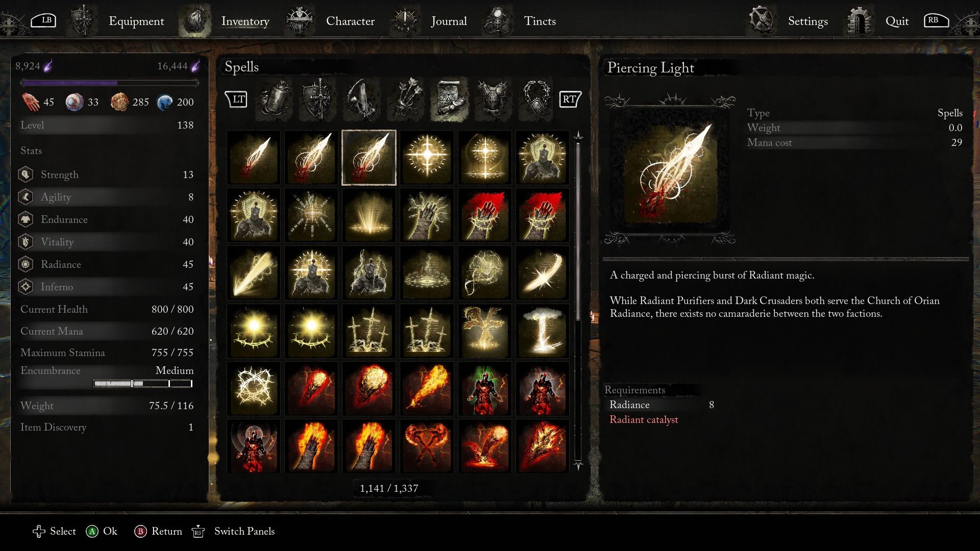Pick the glowing tree spell icon
Screen dimensions: 980x551
click(485, 331)
